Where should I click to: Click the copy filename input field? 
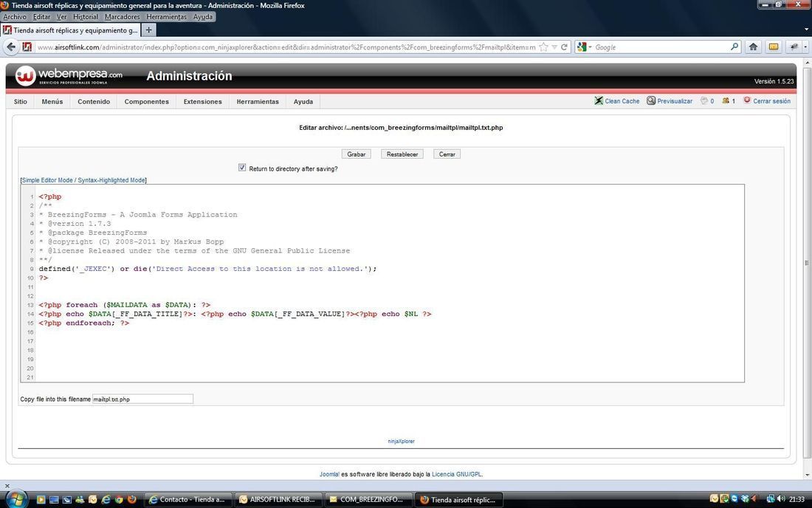tap(143, 399)
